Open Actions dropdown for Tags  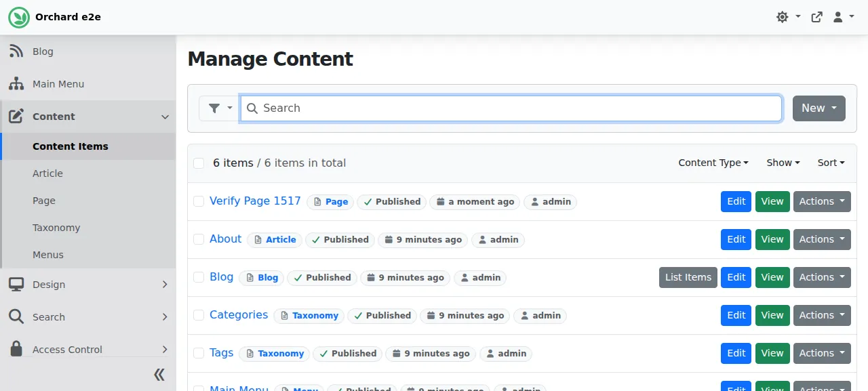pos(822,353)
